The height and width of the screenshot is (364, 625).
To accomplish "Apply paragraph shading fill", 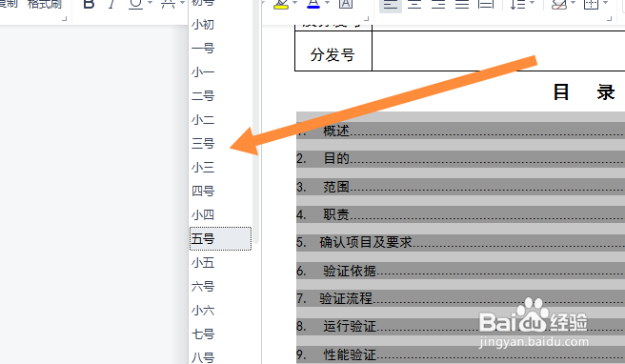I will [x=559, y=4].
